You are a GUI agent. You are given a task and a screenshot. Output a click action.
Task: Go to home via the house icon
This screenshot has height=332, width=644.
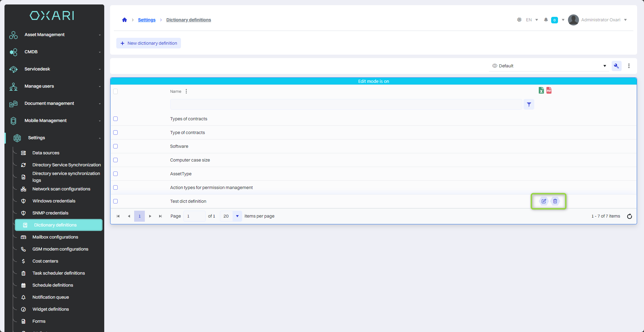pyautogui.click(x=125, y=20)
